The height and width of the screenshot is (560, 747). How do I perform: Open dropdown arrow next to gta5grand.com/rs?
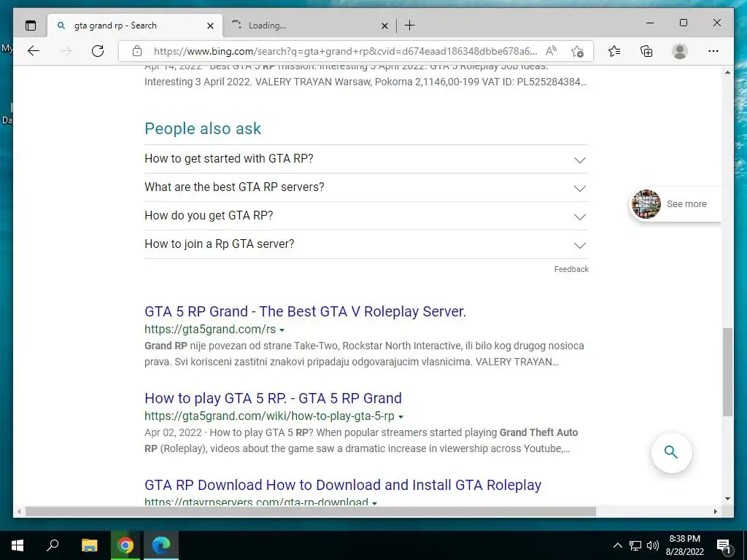(282, 330)
